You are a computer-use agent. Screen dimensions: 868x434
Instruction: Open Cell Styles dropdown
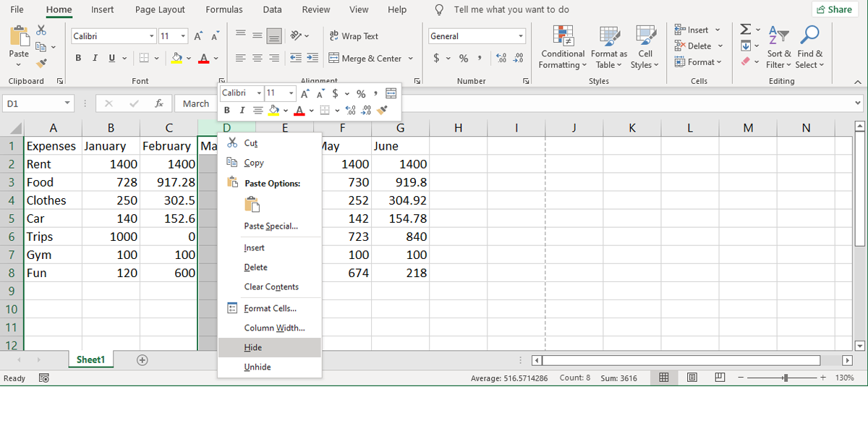tap(645, 48)
